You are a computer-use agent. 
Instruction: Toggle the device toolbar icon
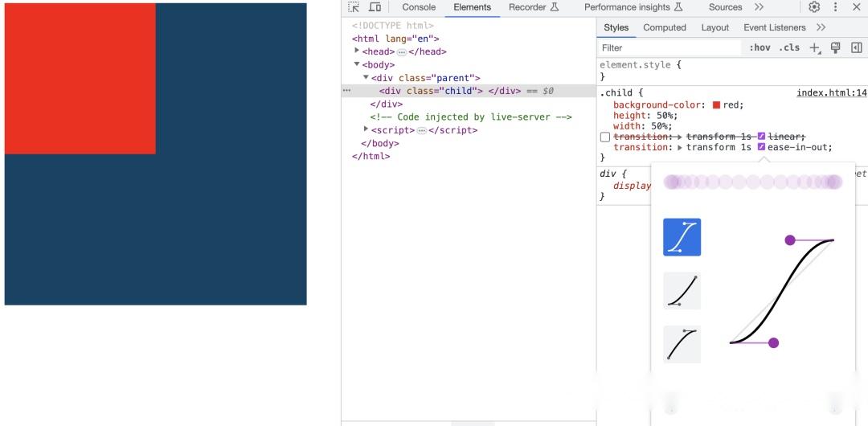click(x=375, y=7)
